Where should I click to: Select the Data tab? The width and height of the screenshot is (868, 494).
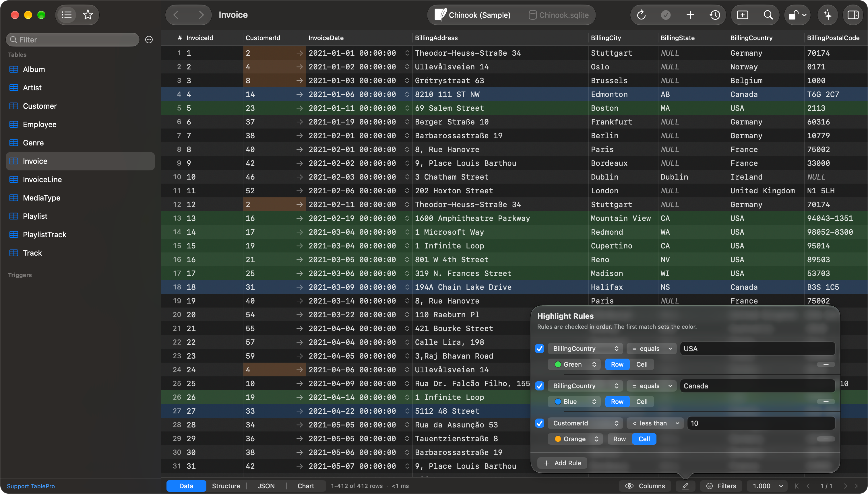pos(186,486)
